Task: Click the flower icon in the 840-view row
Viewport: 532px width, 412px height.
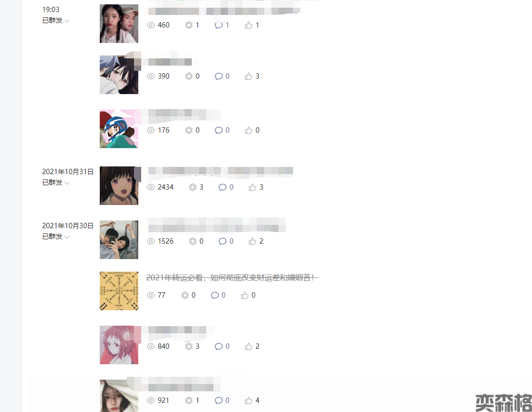Action: pos(189,346)
